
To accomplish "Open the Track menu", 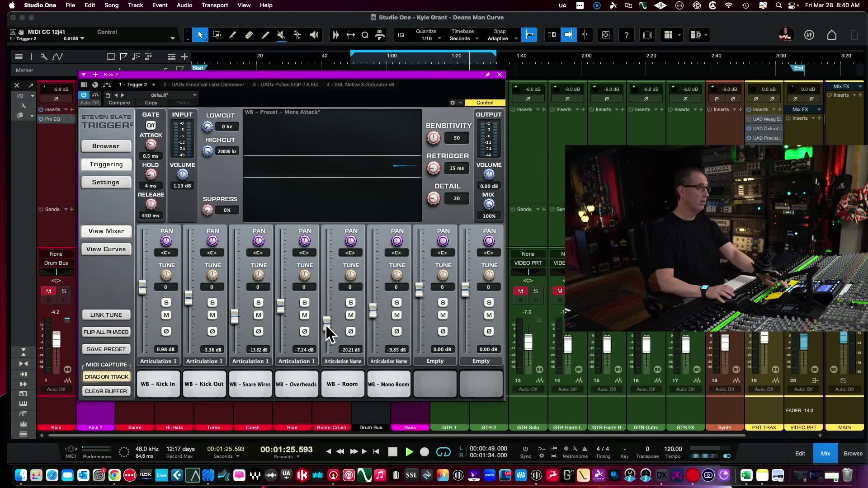I will (x=135, y=5).
